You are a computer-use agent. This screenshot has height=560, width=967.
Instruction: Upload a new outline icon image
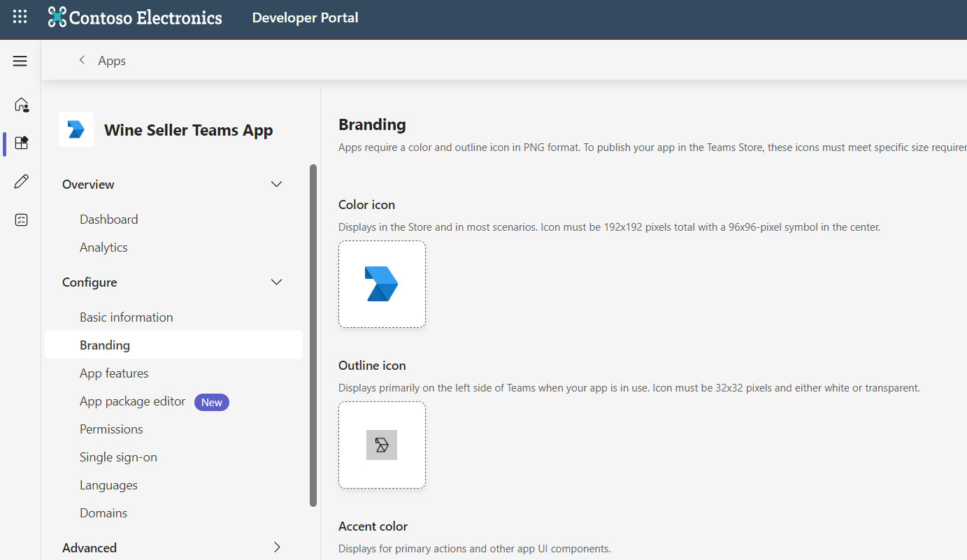(382, 445)
